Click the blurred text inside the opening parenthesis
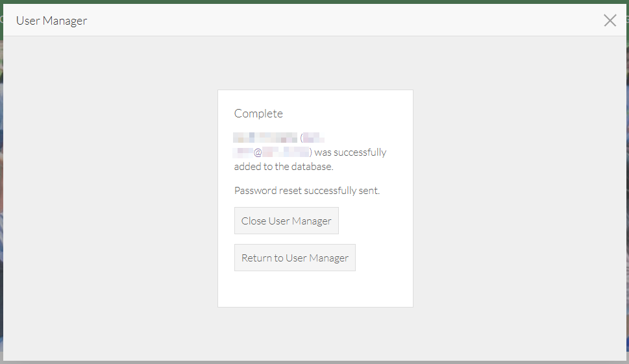Image resolution: width=629 pixels, height=364 pixels. point(314,138)
